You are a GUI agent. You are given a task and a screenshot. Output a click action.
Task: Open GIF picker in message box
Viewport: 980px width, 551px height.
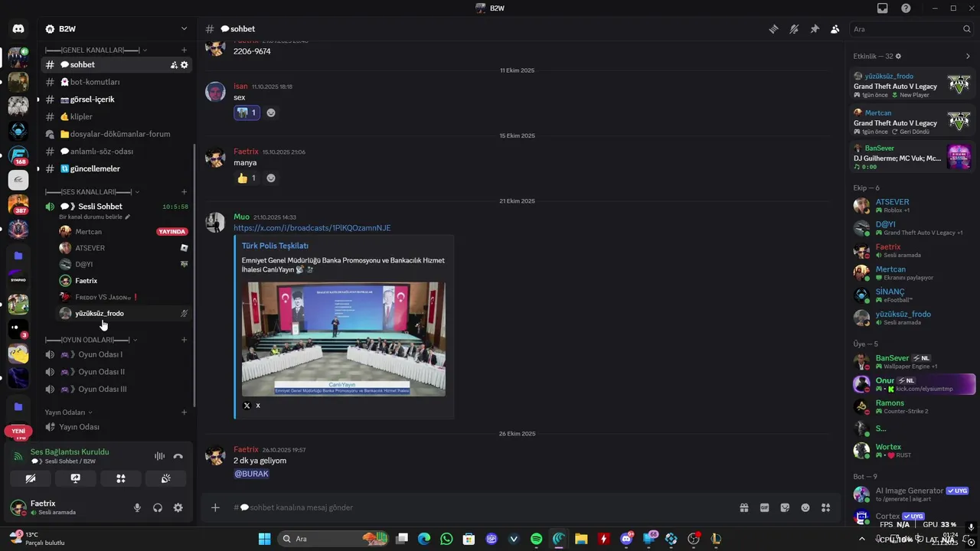[x=764, y=507]
